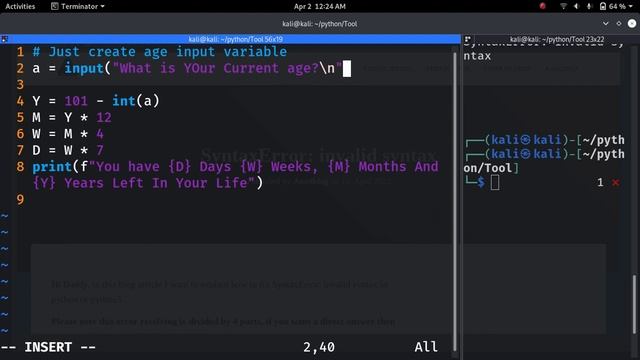Click '{Y} Years Left In Your Life' text
This screenshot has width=640, height=360.
140,183
